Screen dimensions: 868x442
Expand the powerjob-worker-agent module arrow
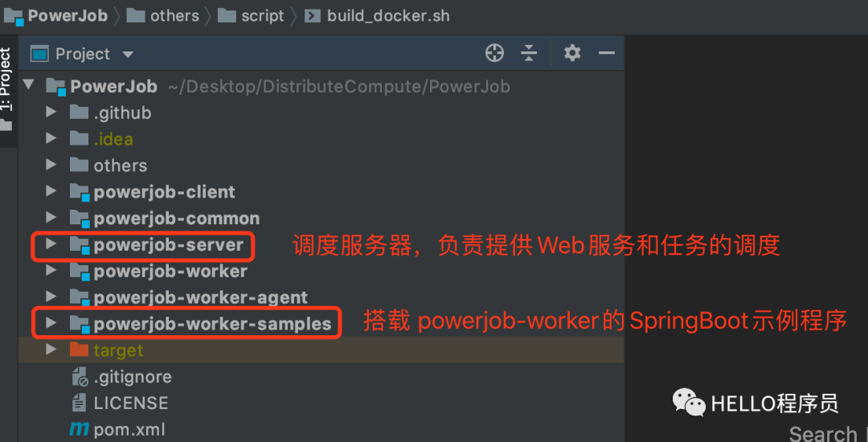click(x=51, y=297)
